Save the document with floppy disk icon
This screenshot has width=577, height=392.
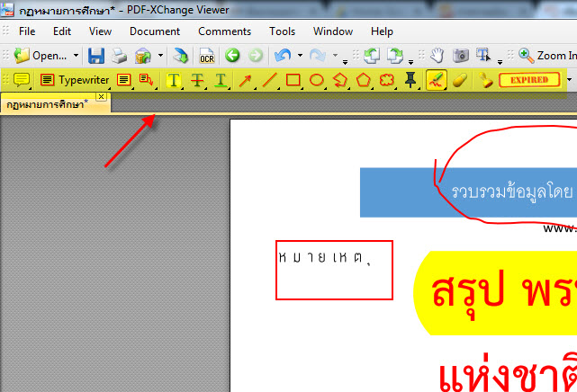pyautogui.click(x=96, y=56)
